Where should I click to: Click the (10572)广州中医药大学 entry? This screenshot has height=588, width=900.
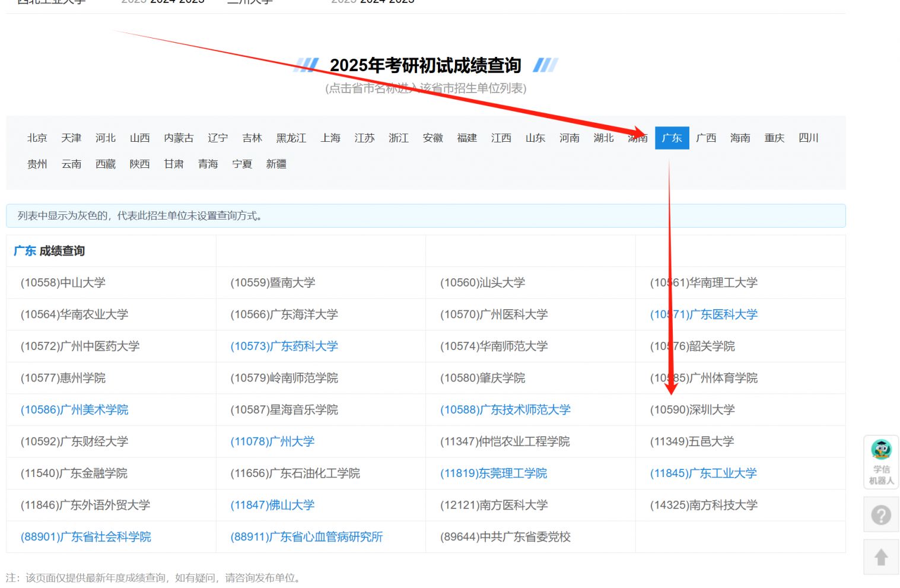80,347
